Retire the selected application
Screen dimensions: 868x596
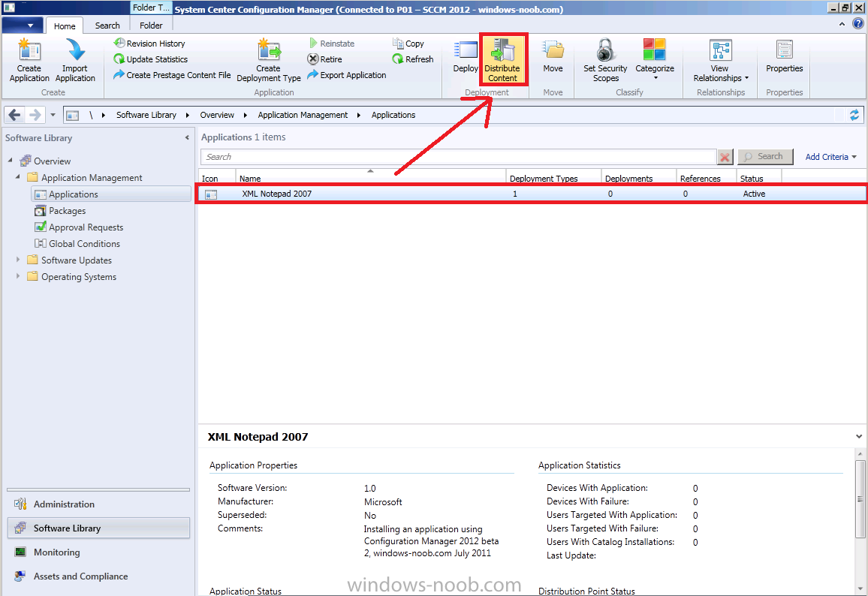(325, 59)
